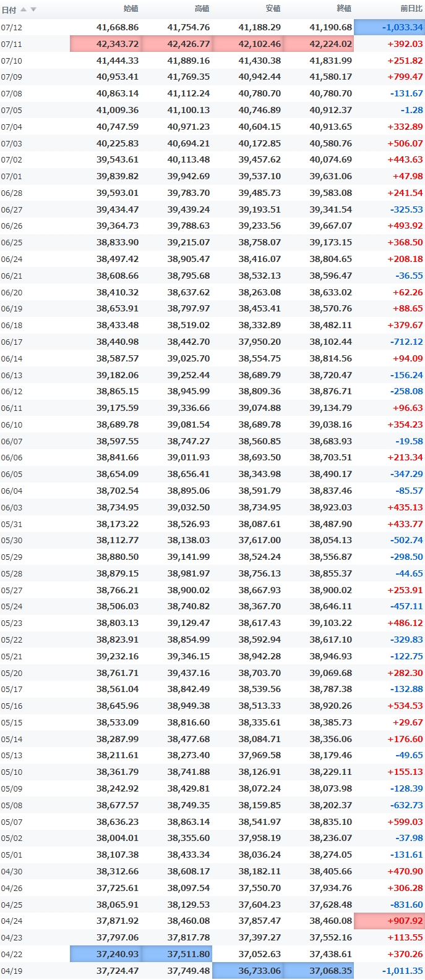Screen dimensions: 425x980
Task: Click the highlighted low price 42,102.46
Action: (248, 44)
